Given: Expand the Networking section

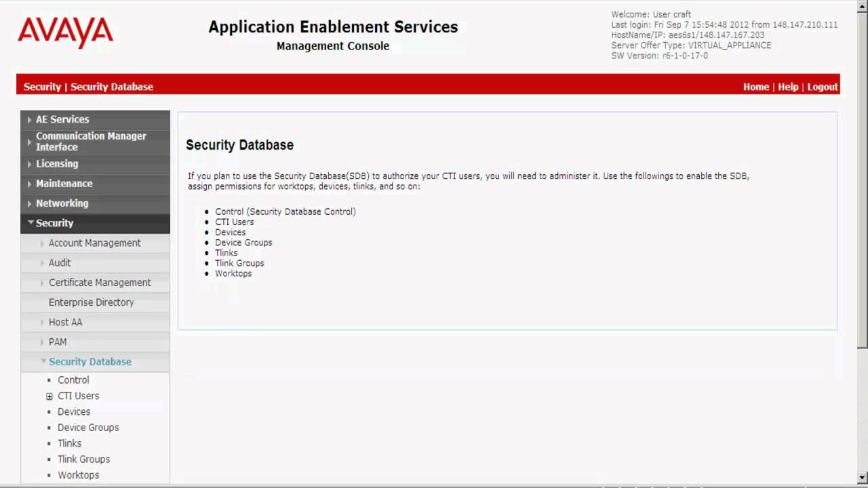Looking at the screenshot, I should pyautogui.click(x=62, y=203).
